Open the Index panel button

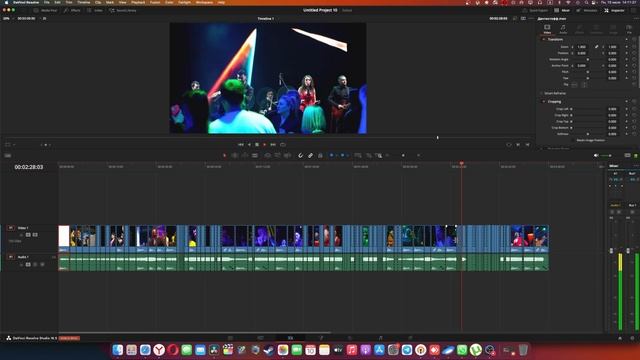click(95, 10)
